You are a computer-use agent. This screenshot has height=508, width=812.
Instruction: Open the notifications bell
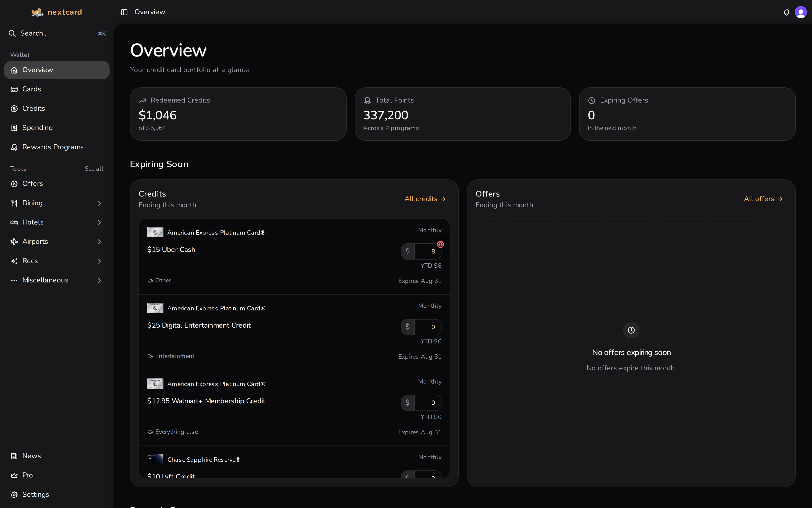(786, 12)
